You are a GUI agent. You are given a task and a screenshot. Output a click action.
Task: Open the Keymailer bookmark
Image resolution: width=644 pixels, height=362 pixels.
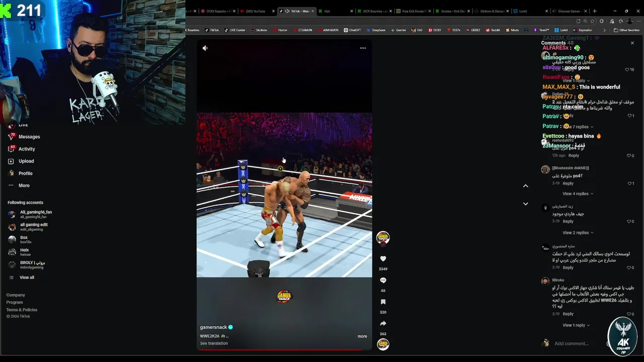coord(584,30)
